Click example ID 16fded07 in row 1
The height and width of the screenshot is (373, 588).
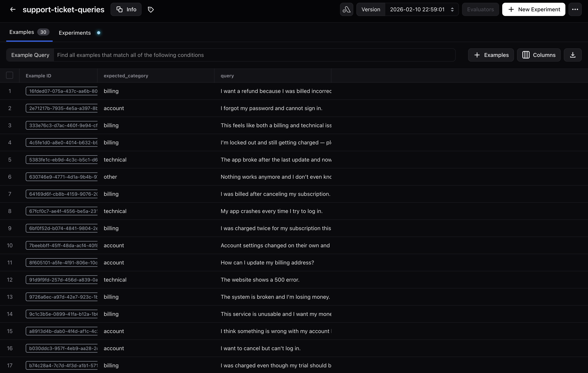(x=62, y=91)
